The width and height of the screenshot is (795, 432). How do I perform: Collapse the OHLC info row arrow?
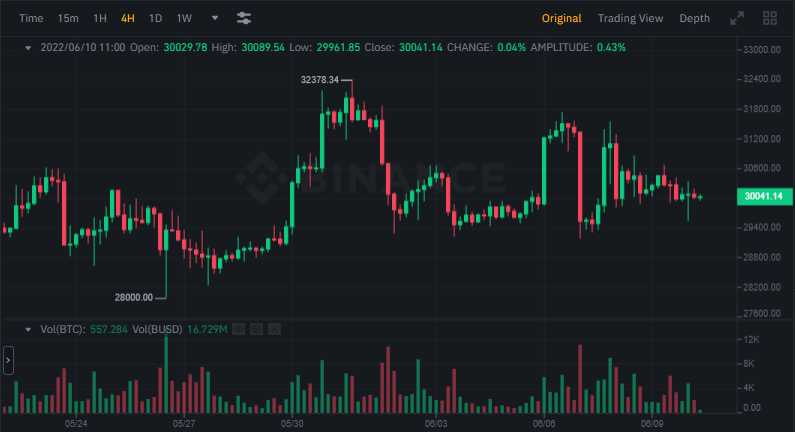pyautogui.click(x=28, y=47)
